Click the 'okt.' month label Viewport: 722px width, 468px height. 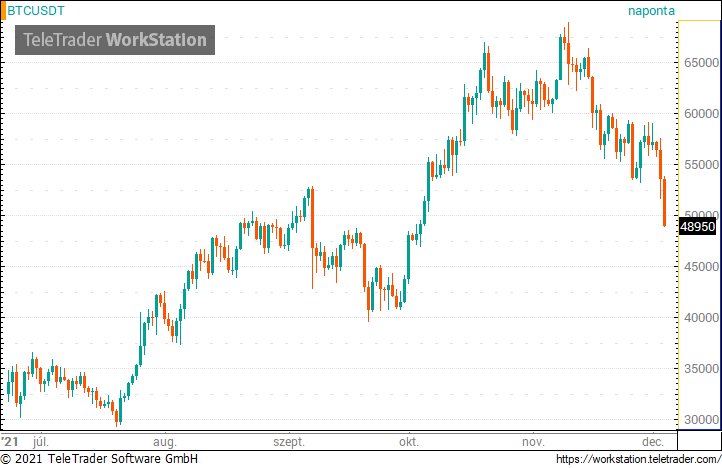click(x=409, y=442)
